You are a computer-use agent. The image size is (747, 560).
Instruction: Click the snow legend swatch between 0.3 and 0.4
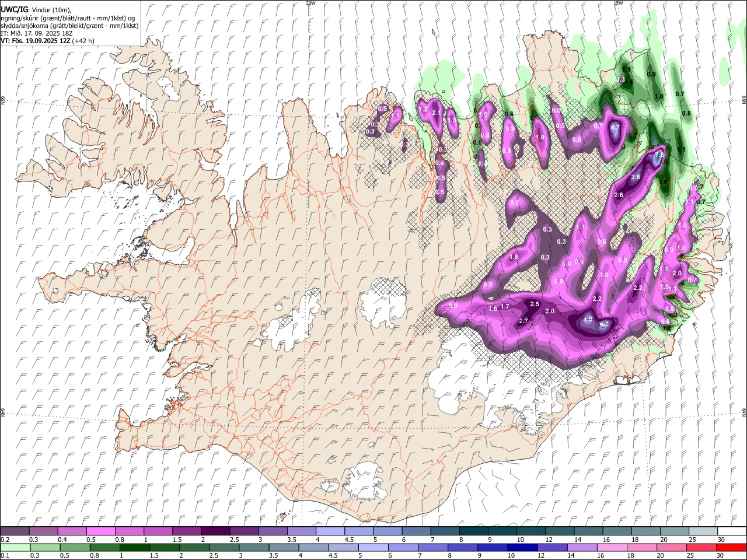[x=44, y=531]
